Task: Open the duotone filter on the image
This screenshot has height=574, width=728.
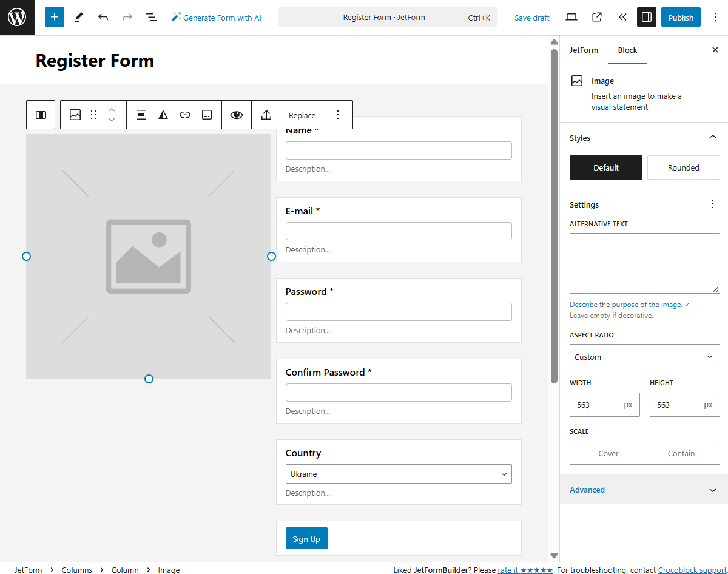Action: pos(163,114)
